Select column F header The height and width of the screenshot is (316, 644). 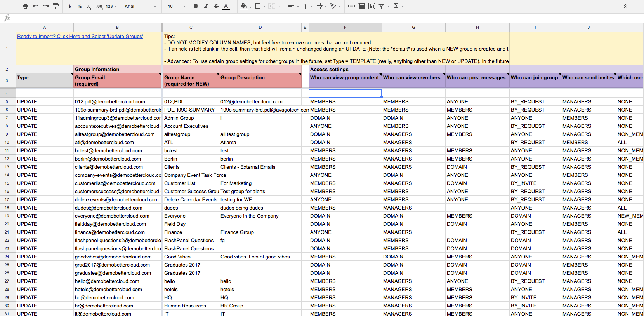[345, 27]
